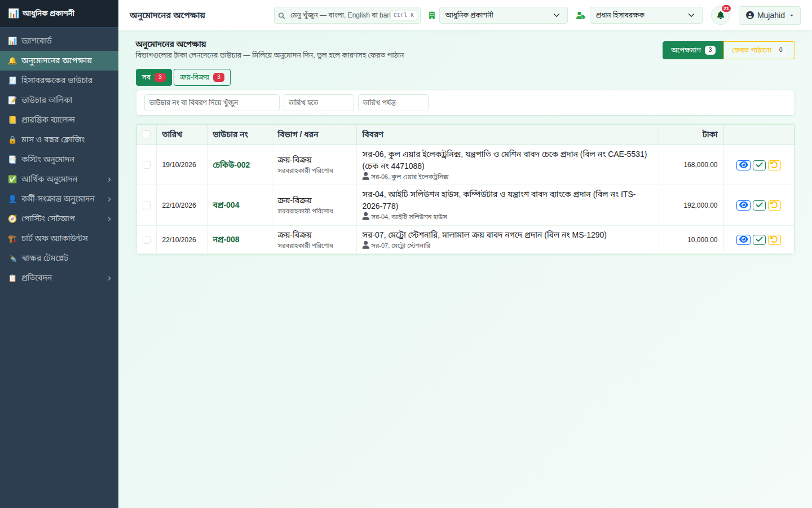The width and height of the screenshot is (812, 508).
Task: Click the notification bell icon
Action: pos(720,15)
